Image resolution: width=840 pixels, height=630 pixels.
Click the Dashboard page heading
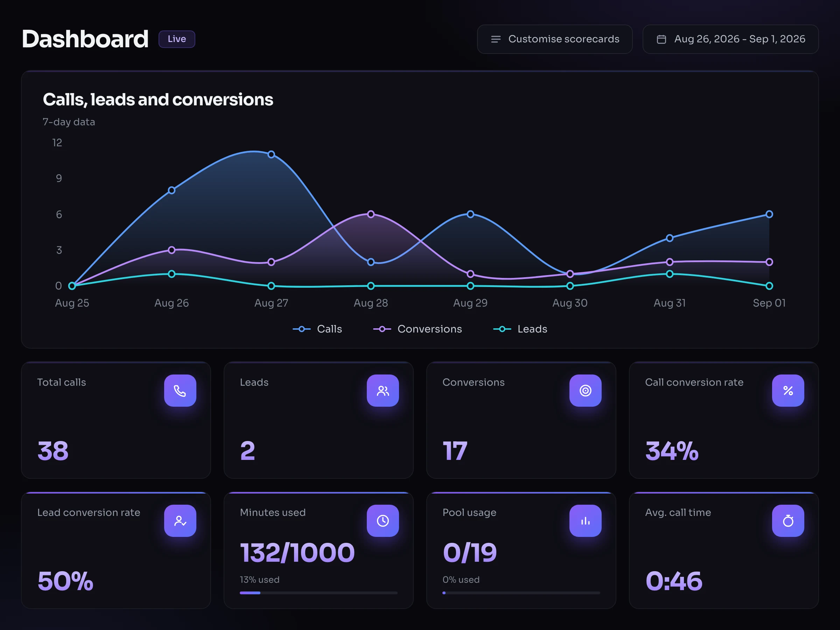coord(85,39)
